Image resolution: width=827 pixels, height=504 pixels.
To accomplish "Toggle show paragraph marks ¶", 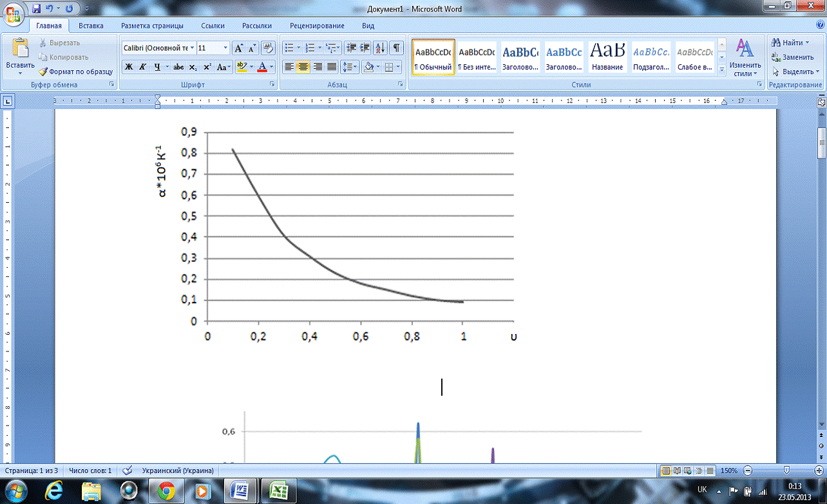I will pyautogui.click(x=397, y=48).
